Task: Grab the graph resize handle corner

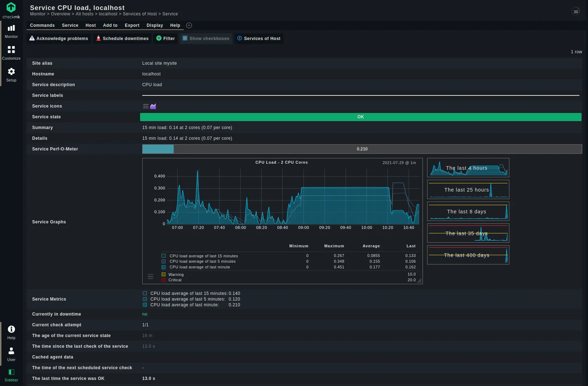Action: point(420,281)
